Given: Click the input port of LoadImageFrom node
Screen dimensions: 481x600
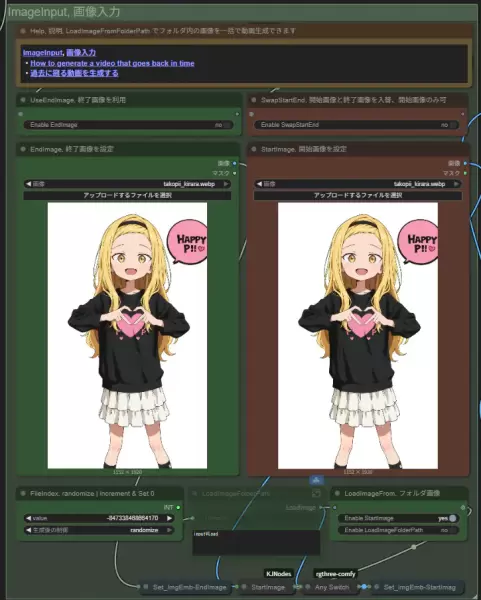Looking at the screenshot, I should pyautogui.click(x=334, y=508).
